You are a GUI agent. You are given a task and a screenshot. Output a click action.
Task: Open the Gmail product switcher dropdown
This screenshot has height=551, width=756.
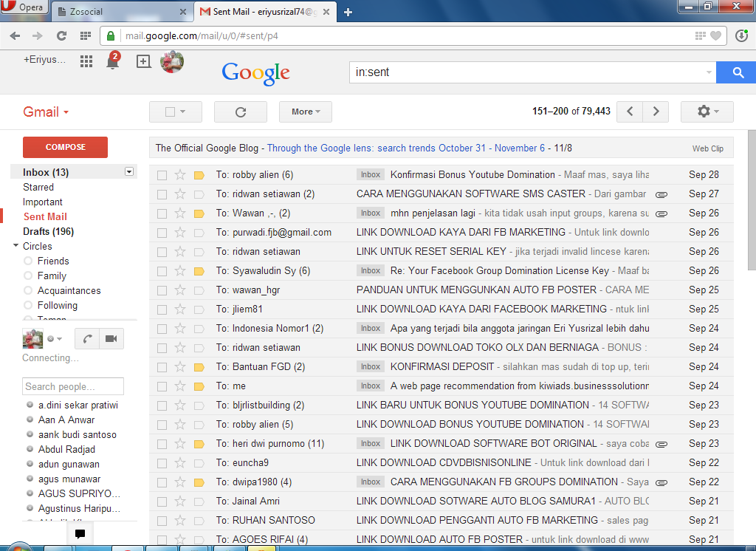pyautogui.click(x=46, y=112)
